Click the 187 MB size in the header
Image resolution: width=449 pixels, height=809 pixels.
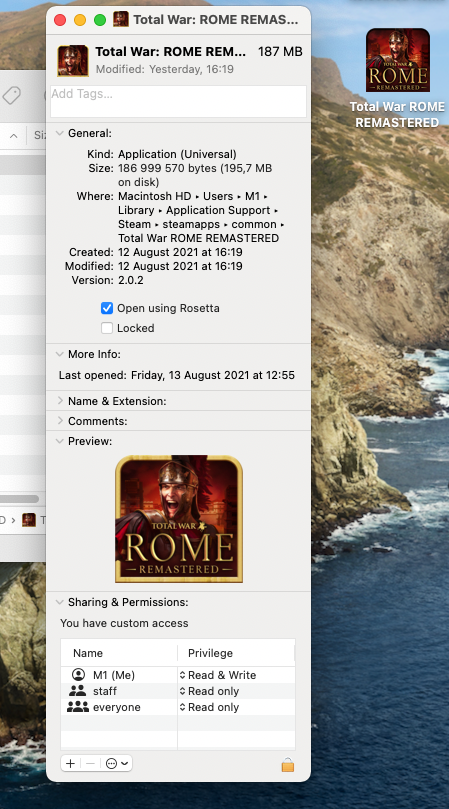click(x=280, y=52)
